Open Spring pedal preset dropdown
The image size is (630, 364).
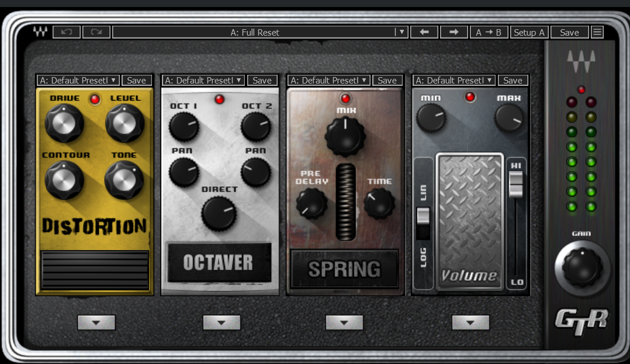click(x=328, y=81)
